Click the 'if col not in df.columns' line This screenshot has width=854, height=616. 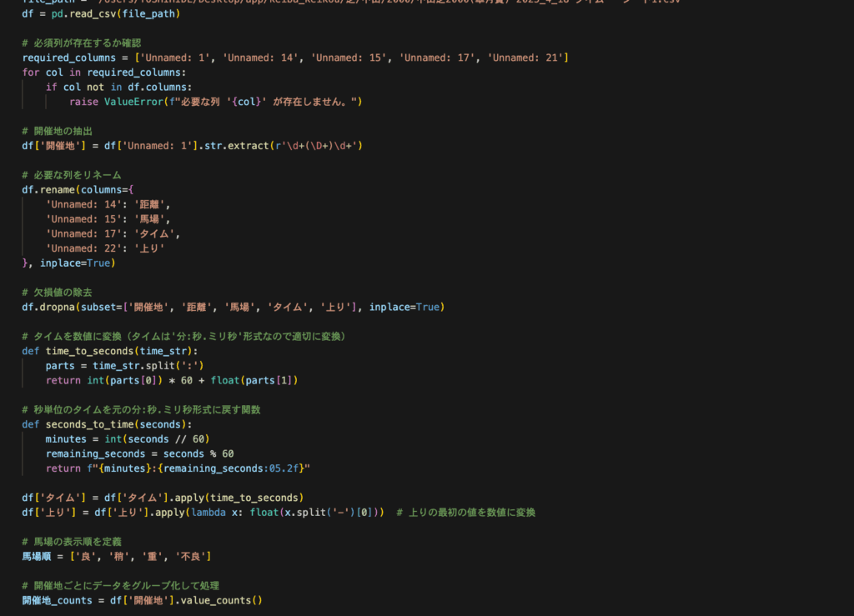(118, 87)
